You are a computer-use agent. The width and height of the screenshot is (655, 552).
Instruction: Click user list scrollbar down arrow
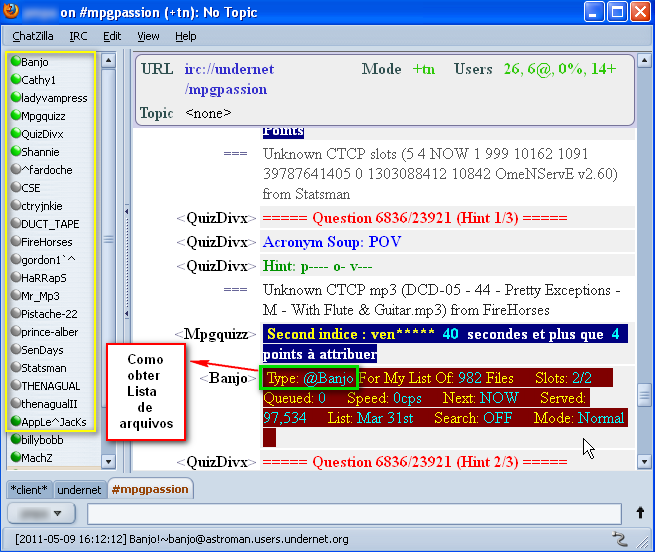109,462
